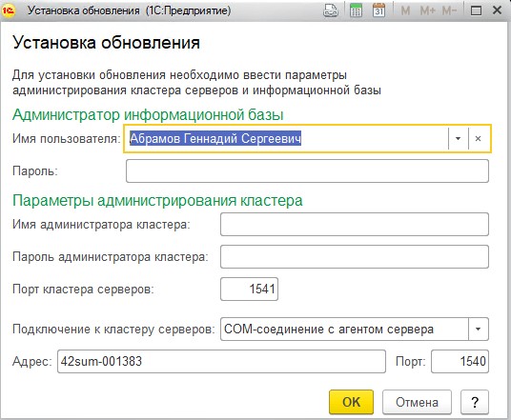Click the Подключение к кластеру серверов label

(x=113, y=330)
